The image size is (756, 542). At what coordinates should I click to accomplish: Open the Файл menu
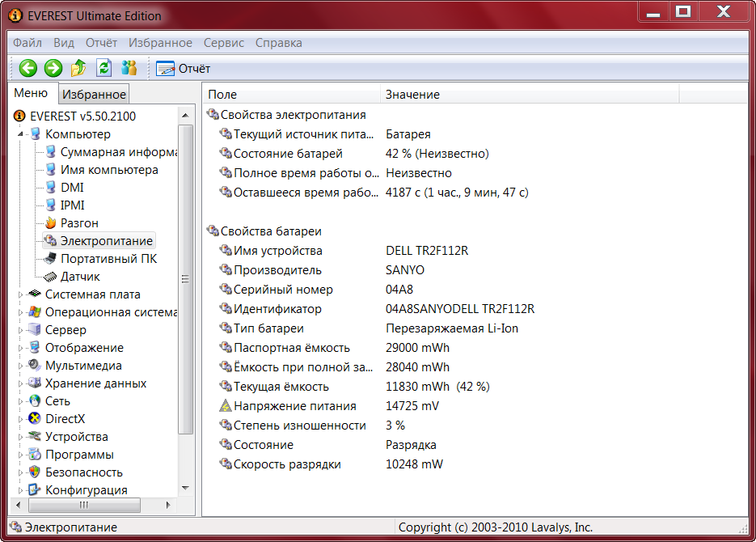27,43
